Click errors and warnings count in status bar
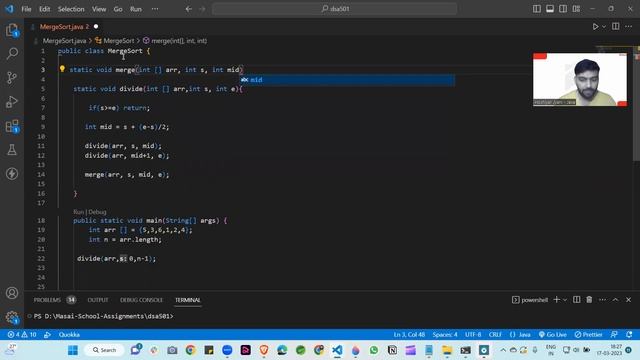This screenshot has height=360, width=640. point(22,335)
